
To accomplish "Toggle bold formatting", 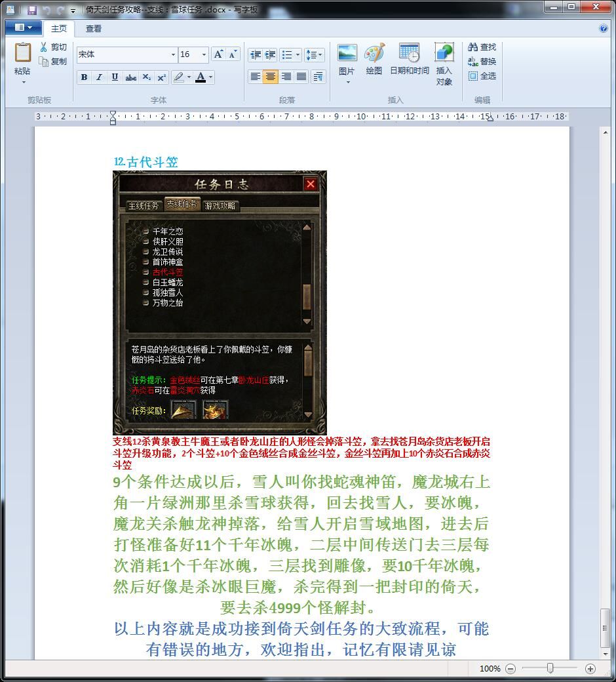I will (x=84, y=77).
